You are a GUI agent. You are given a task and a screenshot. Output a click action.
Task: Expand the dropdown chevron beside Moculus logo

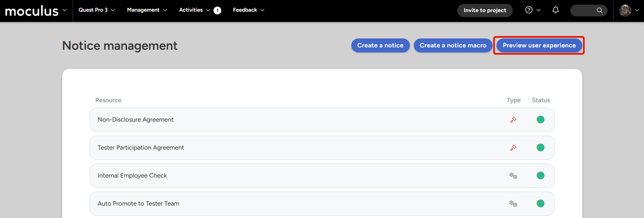[x=64, y=10]
